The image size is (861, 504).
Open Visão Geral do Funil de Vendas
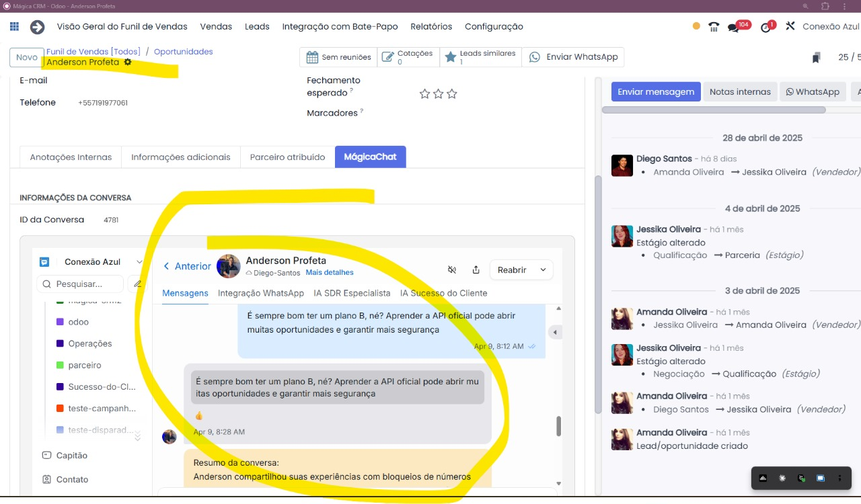tap(122, 27)
